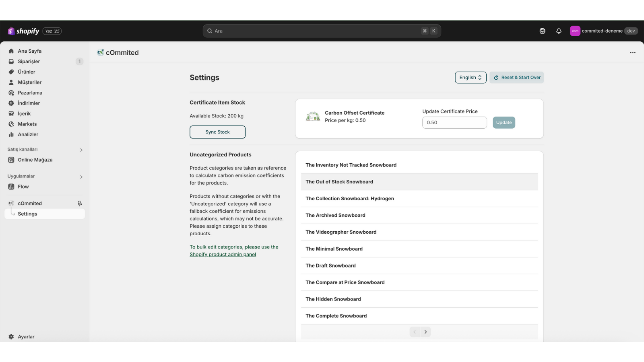Select The Draft Snowboard row
This screenshot has width=644, height=362.
(x=419, y=266)
